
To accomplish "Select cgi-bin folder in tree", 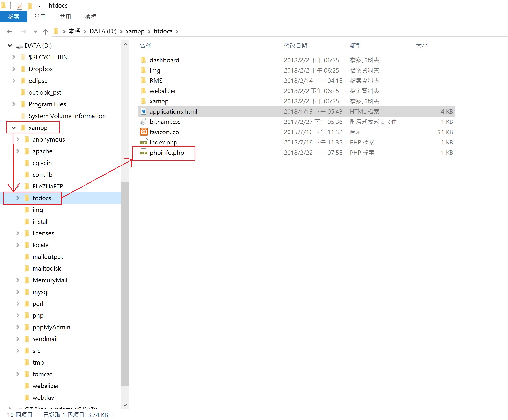I will 42,163.
